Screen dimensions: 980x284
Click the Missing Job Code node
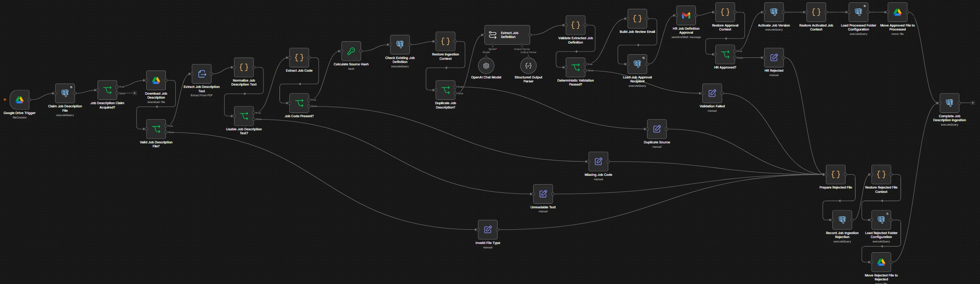click(598, 162)
